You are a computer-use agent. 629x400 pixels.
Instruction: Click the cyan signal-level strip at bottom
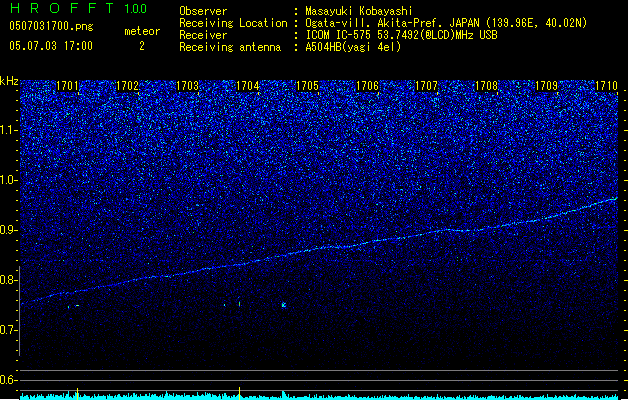coord(319,397)
